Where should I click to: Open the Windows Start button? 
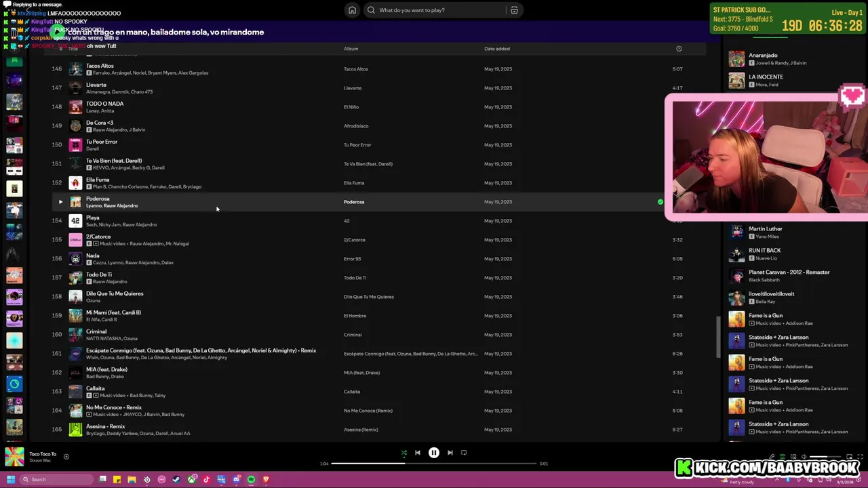coord(11,480)
